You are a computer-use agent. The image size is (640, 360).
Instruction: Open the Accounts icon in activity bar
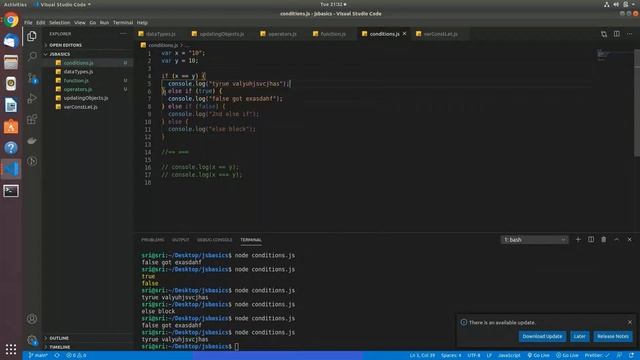tap(32, 319)
